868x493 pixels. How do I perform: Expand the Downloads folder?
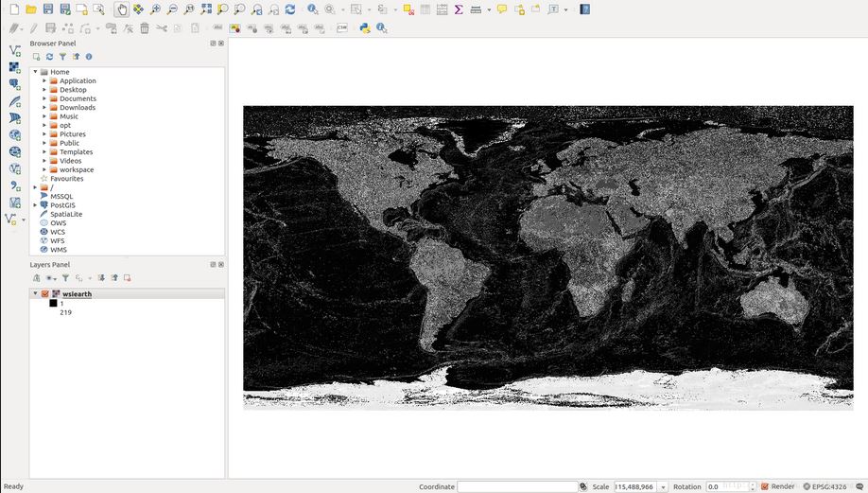(x=44, y=108)
